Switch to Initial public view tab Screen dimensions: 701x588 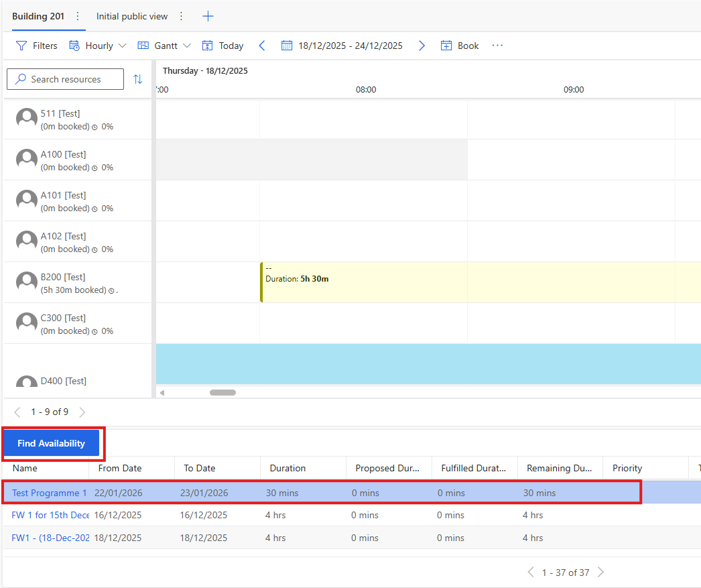(x=132, y=16)
